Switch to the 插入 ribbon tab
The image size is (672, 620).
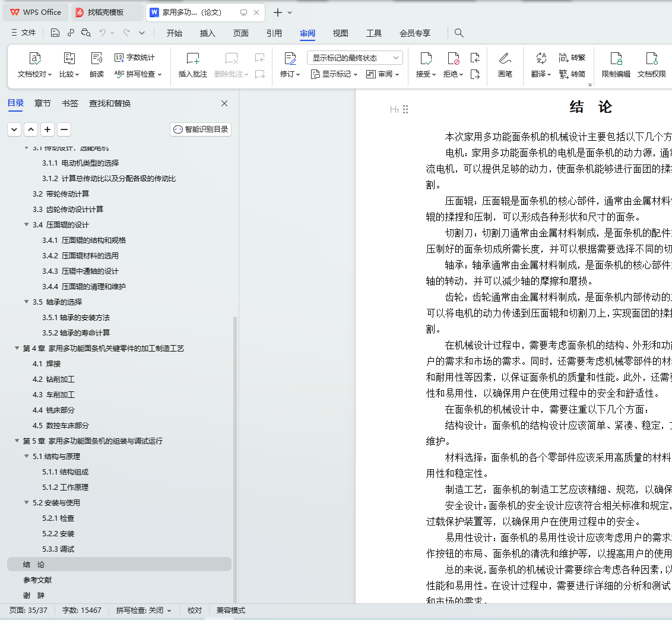pos(207,33)
